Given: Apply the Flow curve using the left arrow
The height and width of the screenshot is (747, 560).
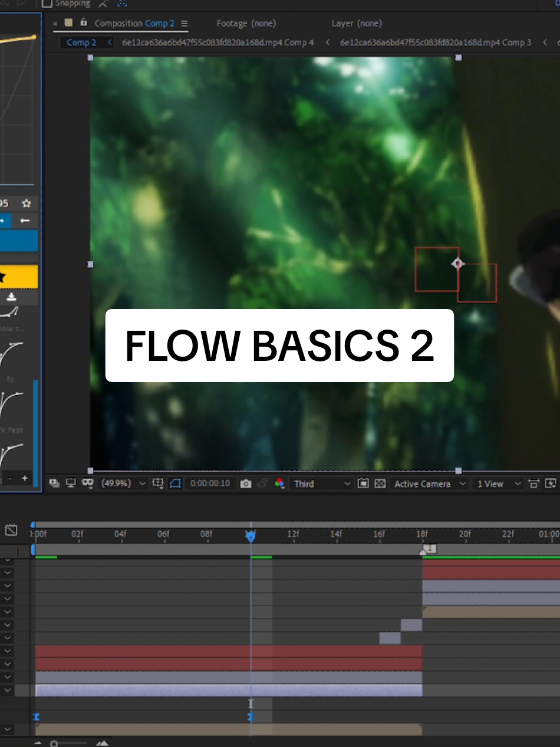Looking at the screenshot, I should [x=25, y=221].
